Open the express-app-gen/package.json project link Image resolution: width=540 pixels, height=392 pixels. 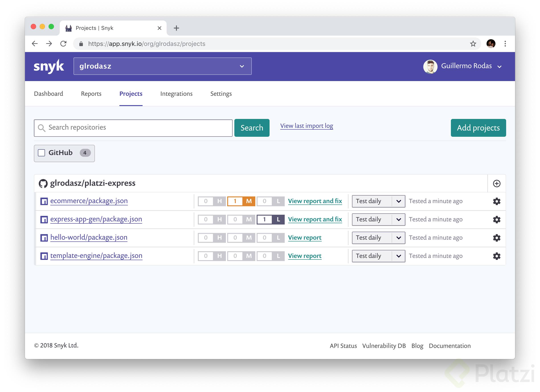click(96, 219)
